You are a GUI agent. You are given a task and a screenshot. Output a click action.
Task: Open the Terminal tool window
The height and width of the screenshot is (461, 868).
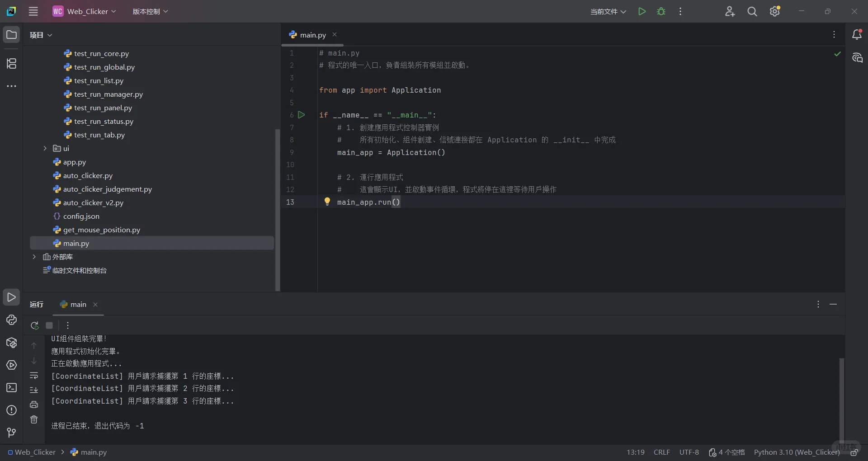pyautogui.click(x=11, y=388)
